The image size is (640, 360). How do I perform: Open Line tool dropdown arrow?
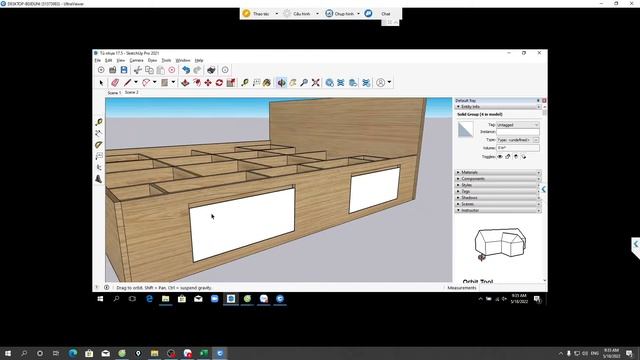(x=136, y=82)
